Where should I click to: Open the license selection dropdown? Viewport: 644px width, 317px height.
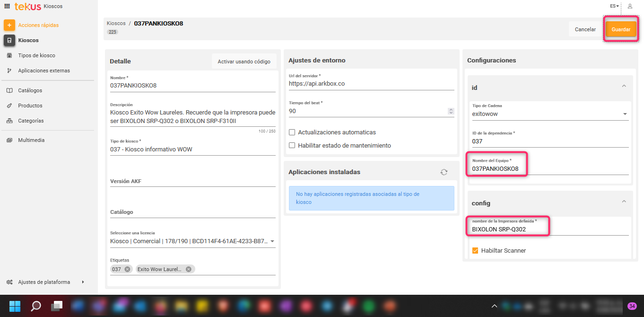(x=272, y=241)
